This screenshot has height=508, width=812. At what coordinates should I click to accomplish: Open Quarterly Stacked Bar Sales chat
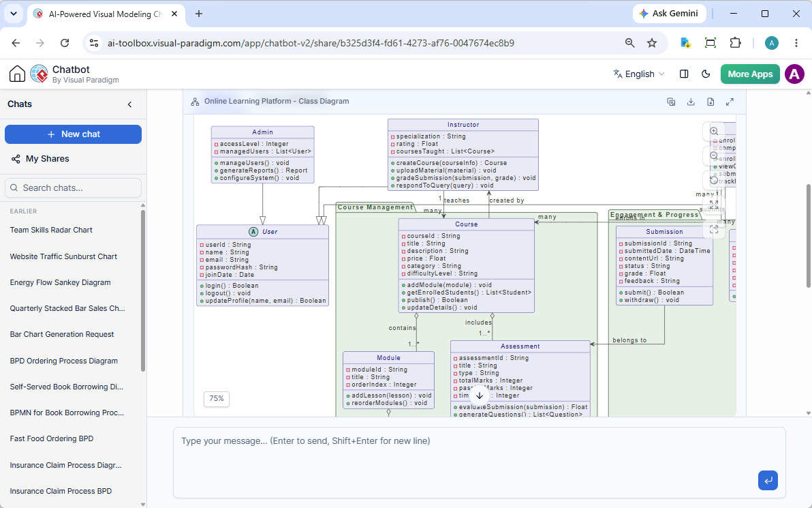[x=67, y=308]
